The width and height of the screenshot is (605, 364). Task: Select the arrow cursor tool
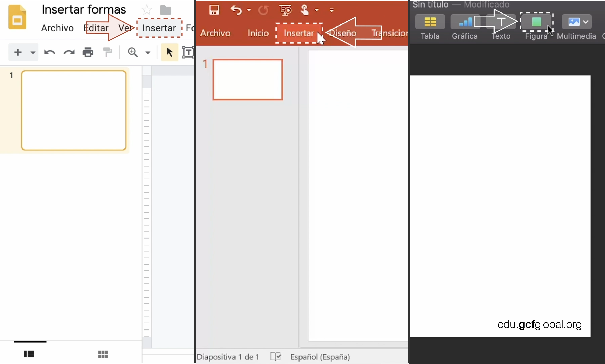(169, 52)
